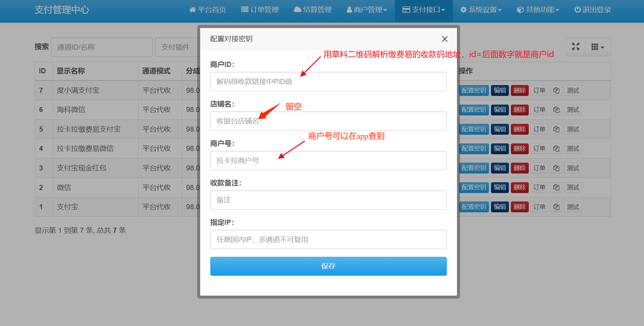Expand 系统设置 gear menu
The width and height of the screenshot is (644, 326).
pos(481,10)
